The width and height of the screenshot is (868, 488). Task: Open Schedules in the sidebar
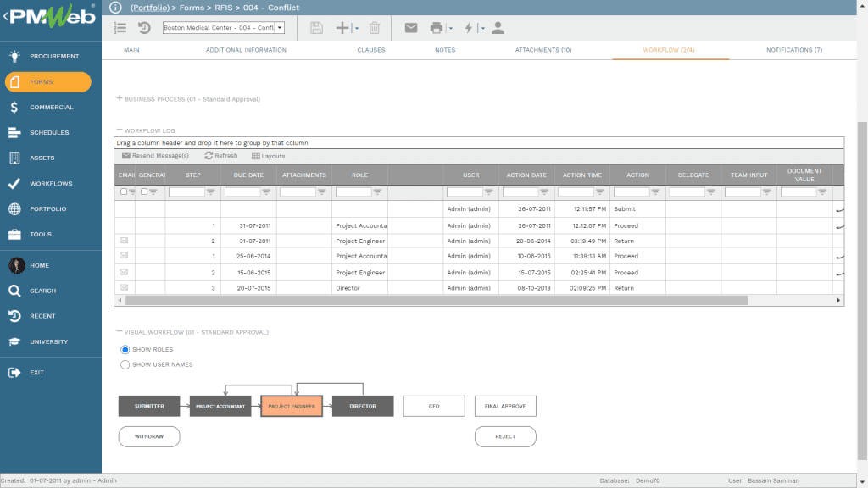[x=50, y=133]
